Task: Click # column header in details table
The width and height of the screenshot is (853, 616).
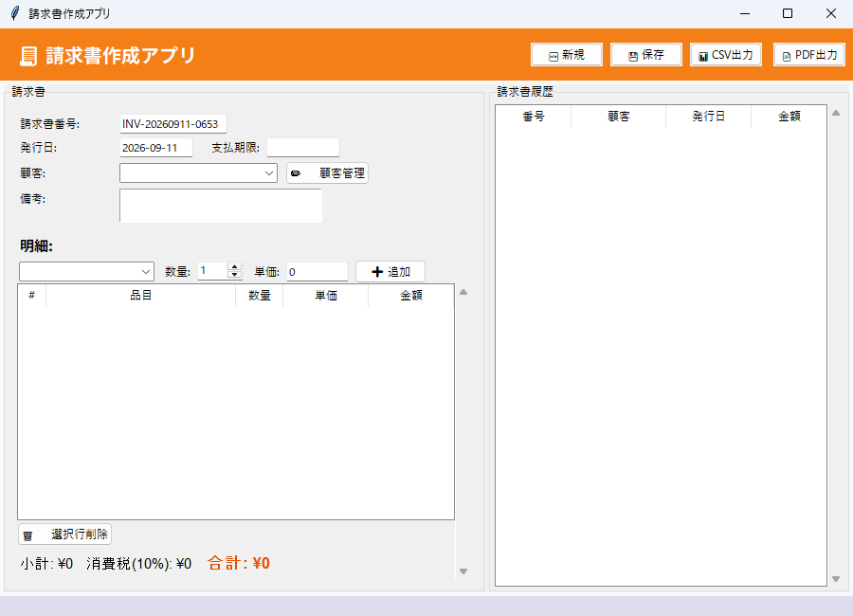Action: (31, 296)
